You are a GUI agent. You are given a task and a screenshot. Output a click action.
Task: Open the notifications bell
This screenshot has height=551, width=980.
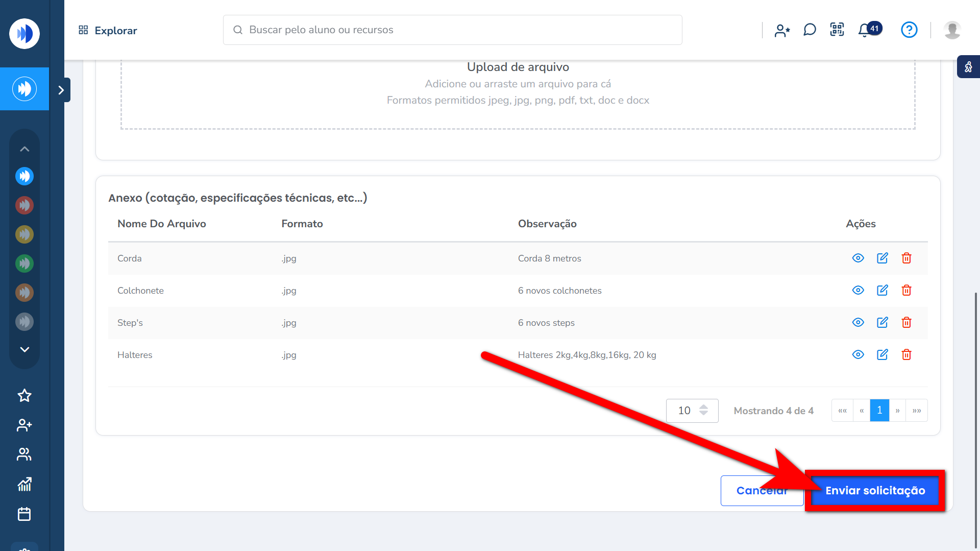click(x=864, y=30)
